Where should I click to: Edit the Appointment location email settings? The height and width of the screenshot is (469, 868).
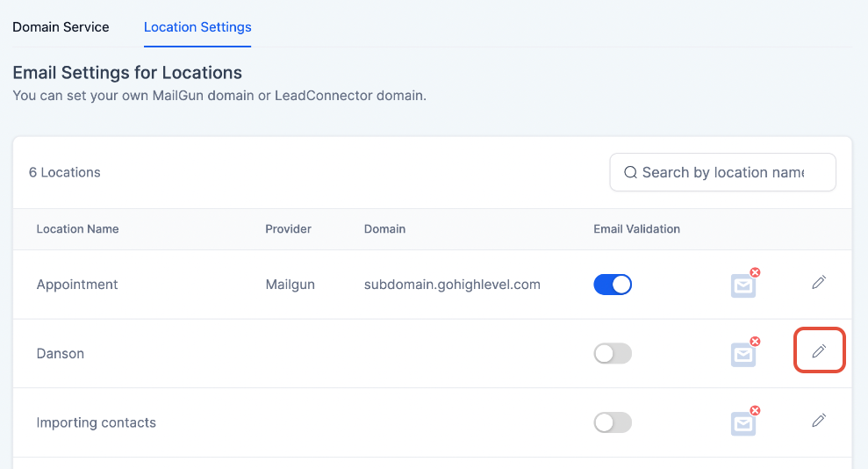[819, 283]
